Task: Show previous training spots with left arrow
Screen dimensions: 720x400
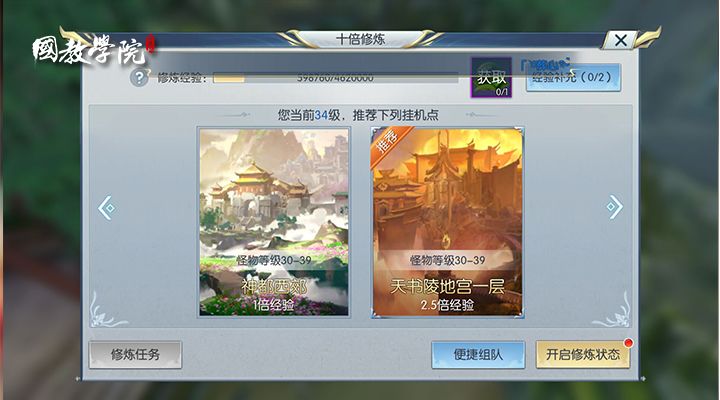Action: click(107, 208)
